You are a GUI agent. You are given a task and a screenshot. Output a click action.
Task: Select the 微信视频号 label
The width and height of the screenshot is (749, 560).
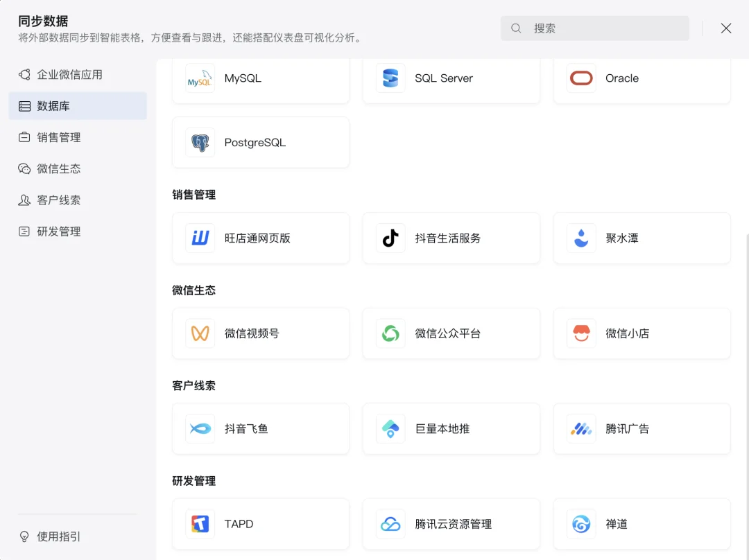point(252,333)
